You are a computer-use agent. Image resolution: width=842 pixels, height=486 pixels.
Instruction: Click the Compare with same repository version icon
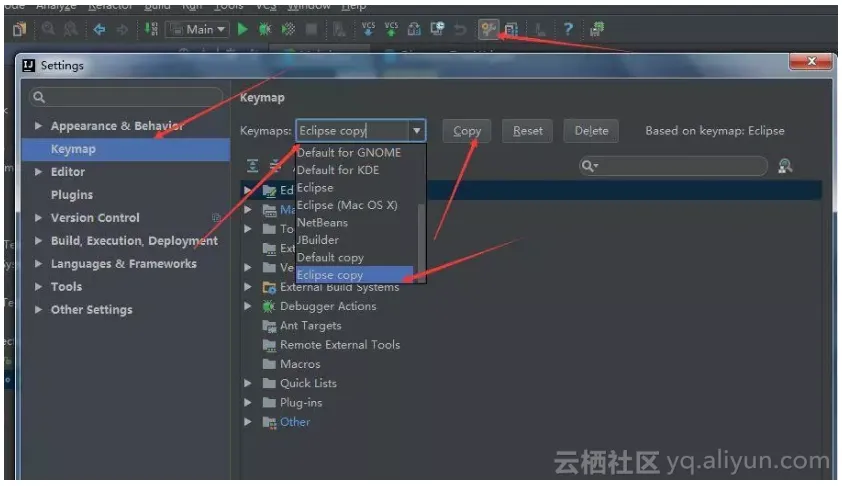(x=414, y=29)
